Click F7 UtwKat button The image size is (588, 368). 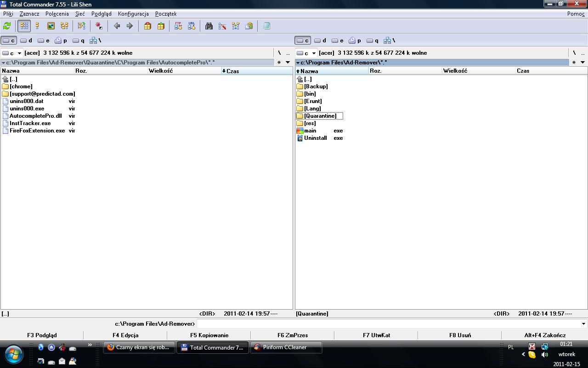click(x=376, y=335)
